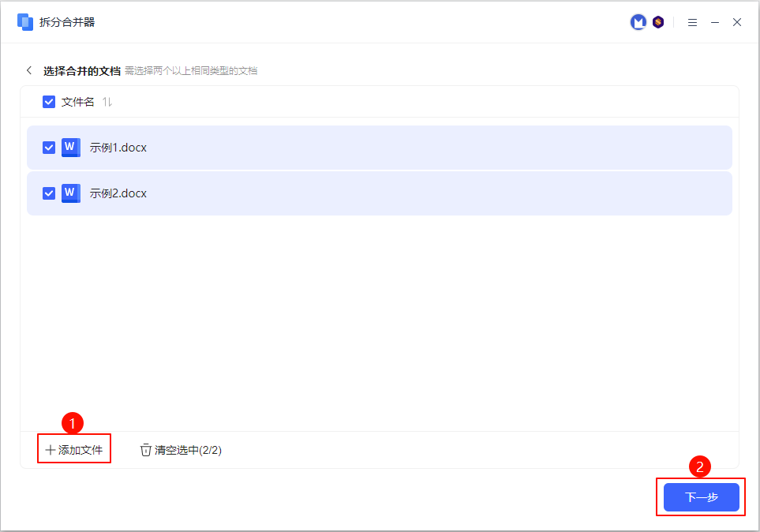Uncheck the 示例2.docx checkbox
This screenshot has height=532, width=760.
49,193
